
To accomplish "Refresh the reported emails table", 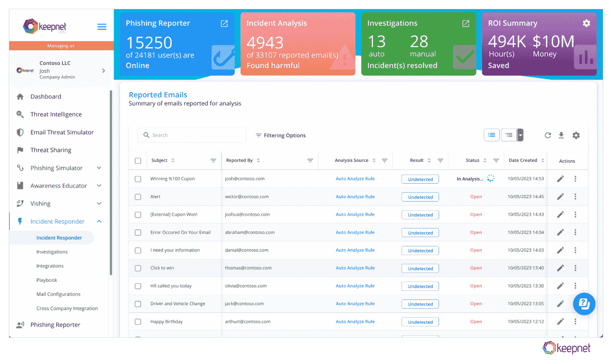I will [x=548, y=135].
